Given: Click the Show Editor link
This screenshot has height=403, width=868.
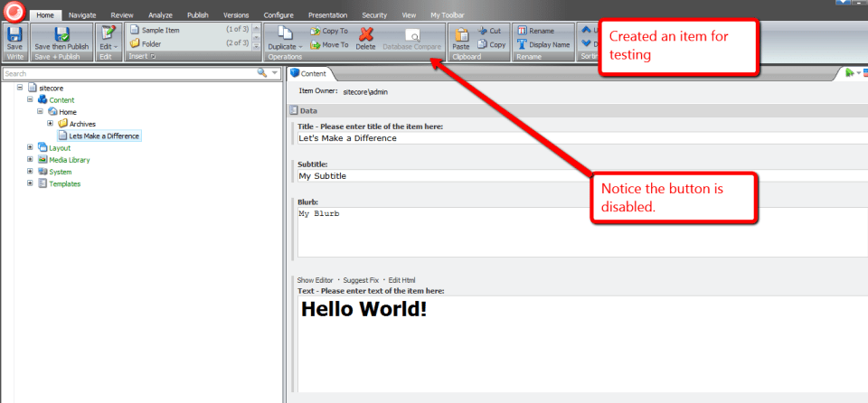Looking at the screenshot, I should click(316, 280).
